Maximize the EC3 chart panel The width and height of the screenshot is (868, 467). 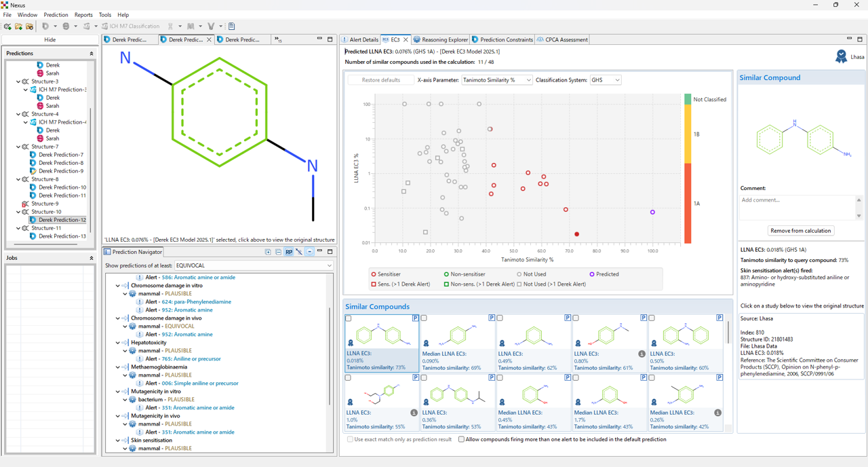click(860, 39)
